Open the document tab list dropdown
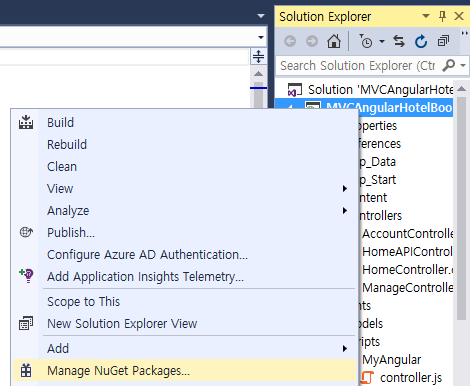The width and height of the screenshot is (470, 386). (261, 16)
